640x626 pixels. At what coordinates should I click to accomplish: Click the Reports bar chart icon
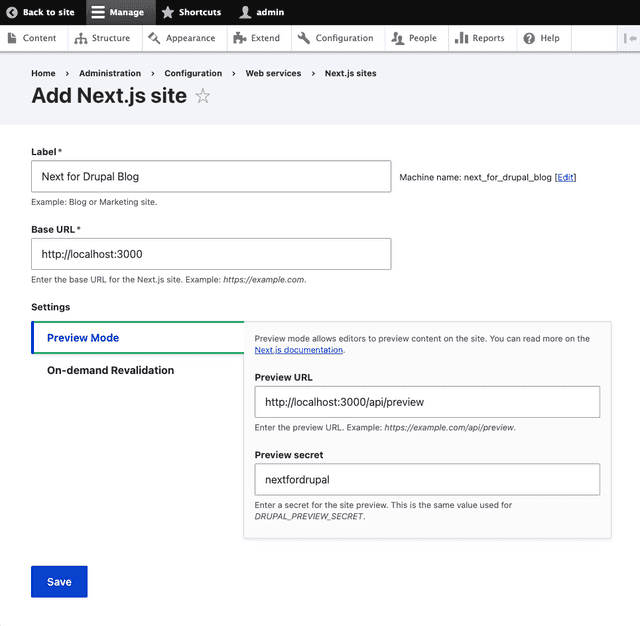tap(461, 38)
